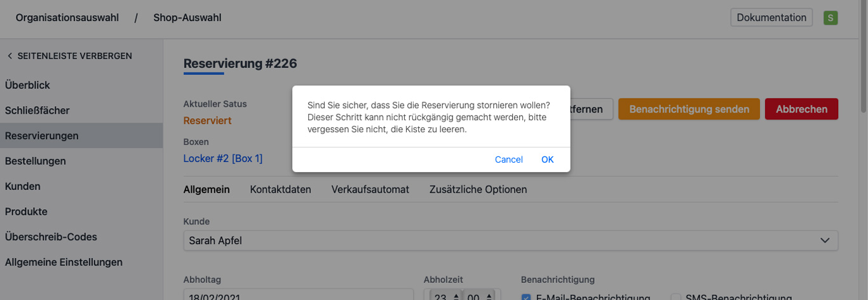The image size is (868, 300).
Task: Open the Locker #2 [Box 1] link
Action: click(x=223, y=158)
